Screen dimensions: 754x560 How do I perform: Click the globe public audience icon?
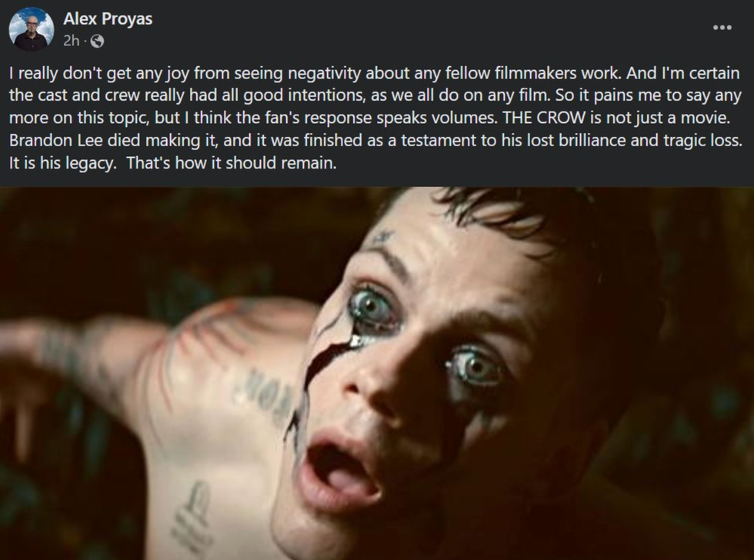[x=97, y=42]
